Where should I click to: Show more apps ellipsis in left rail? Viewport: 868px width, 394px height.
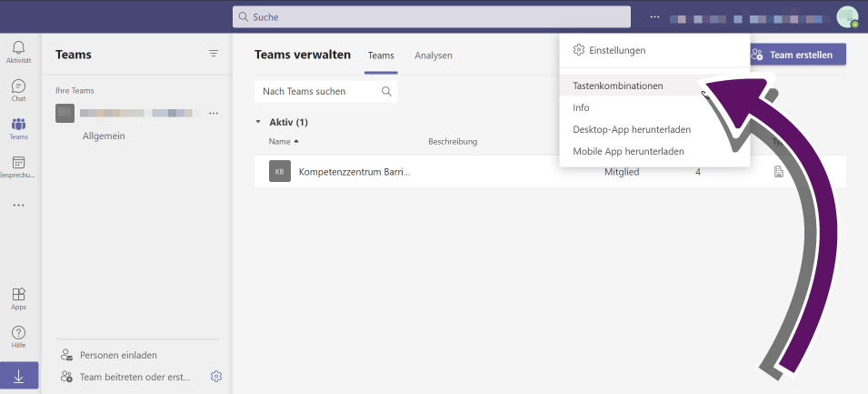tap(18, 205)
